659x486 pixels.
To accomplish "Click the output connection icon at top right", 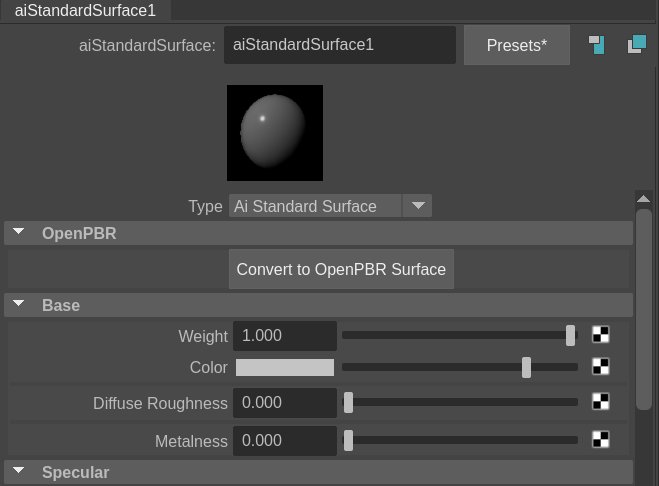I will [637, 45].
